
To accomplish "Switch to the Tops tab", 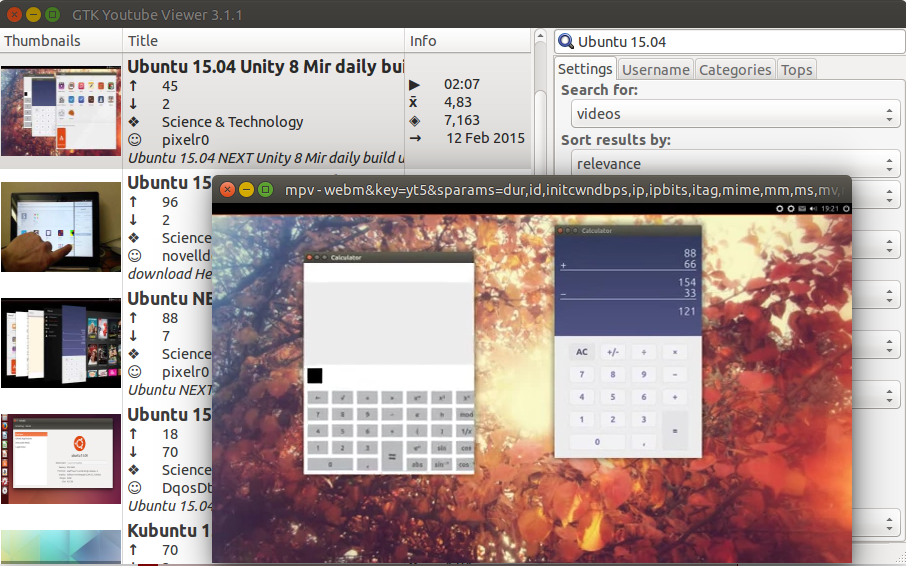I will click(x=796, y=70).
